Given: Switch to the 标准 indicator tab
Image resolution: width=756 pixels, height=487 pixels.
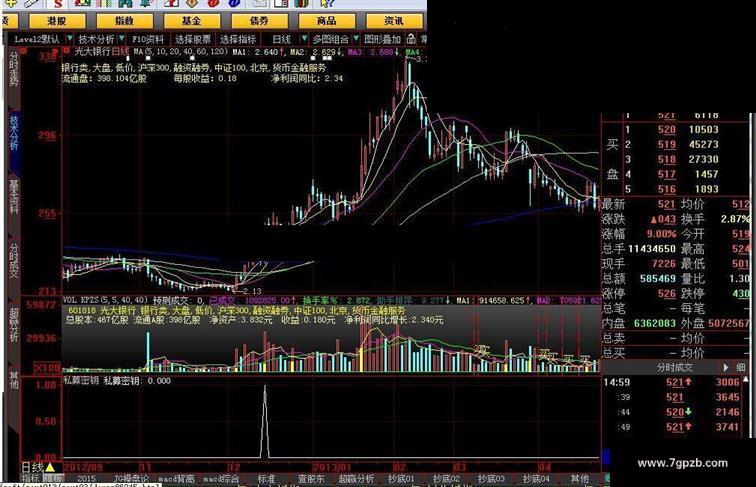Looking at the screenshot, I should [266, 479].
